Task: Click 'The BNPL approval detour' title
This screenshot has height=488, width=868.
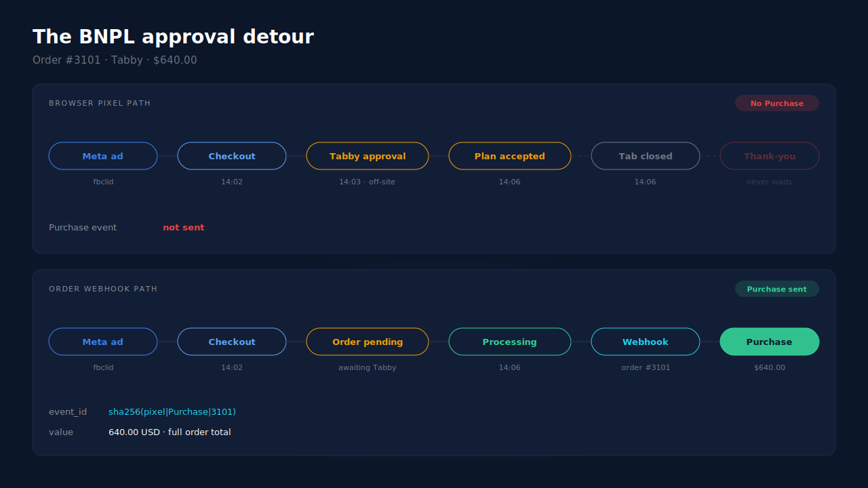Action: pos(173,37)
